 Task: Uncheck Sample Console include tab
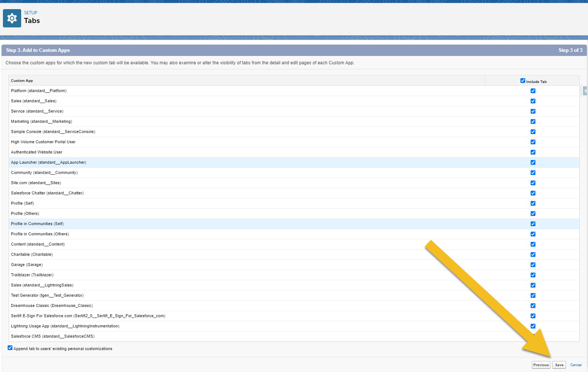pos(533,132)
